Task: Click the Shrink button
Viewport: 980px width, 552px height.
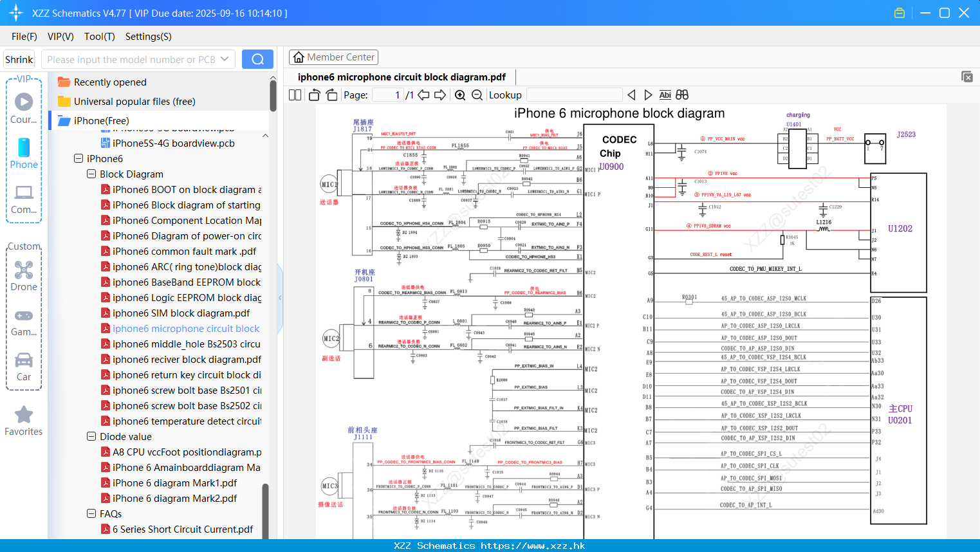Action: (19, 59)
